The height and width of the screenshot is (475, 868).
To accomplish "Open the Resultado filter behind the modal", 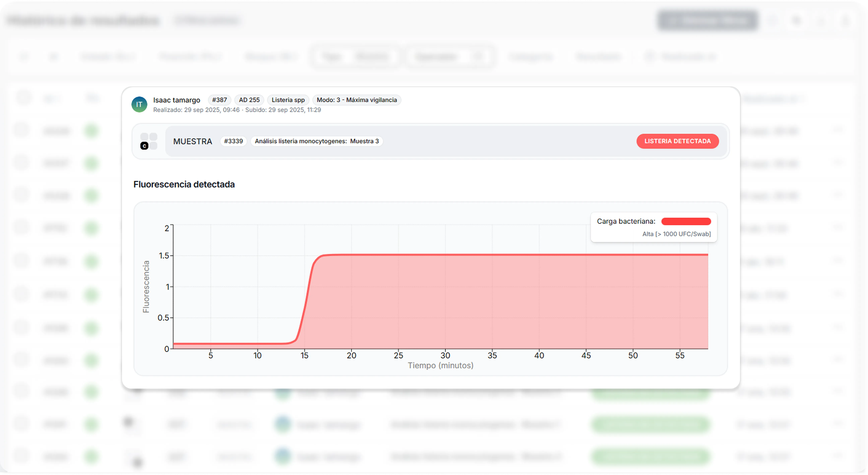I will [598, 57].
